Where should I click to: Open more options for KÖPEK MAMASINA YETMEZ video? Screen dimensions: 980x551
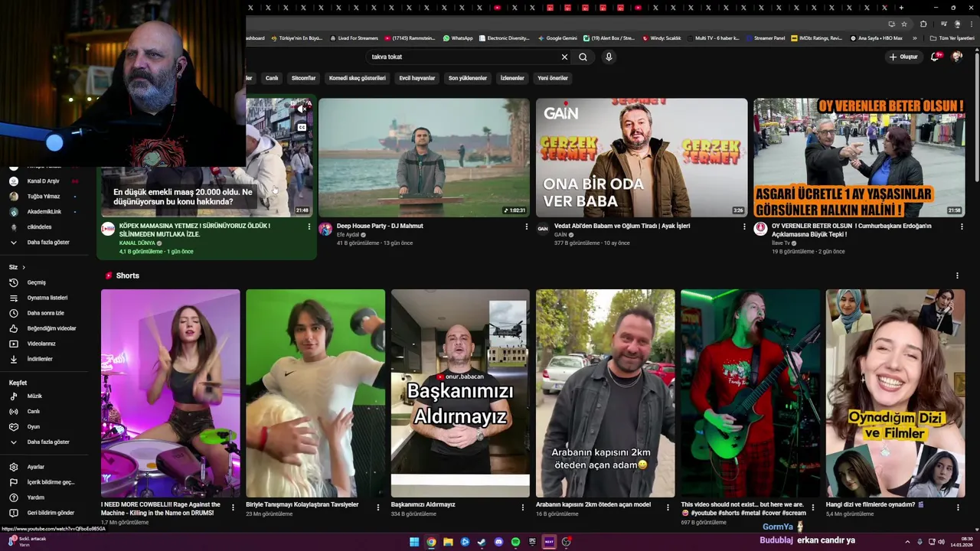click(309, 227)
